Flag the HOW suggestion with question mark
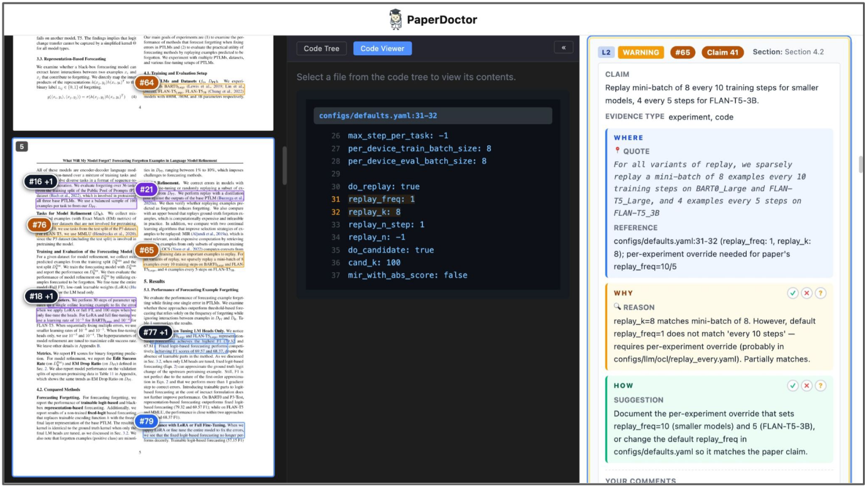Image resolution: width=868 pixels, height=488 pixels. click(820, 385)
